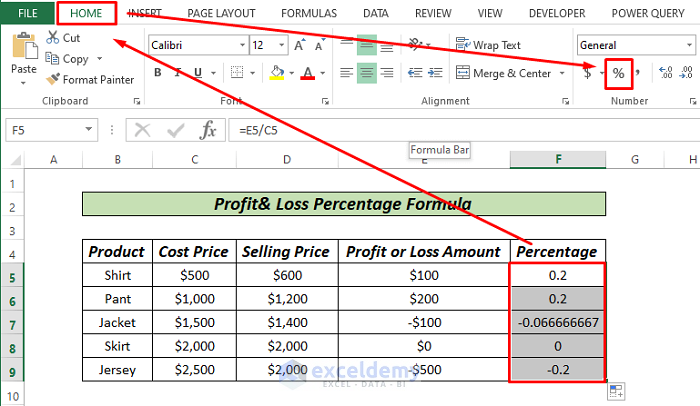This screenshot has height=406, width=700.
Task: Click the Accounting Number Format dollar icon
Action: [588, 73]
